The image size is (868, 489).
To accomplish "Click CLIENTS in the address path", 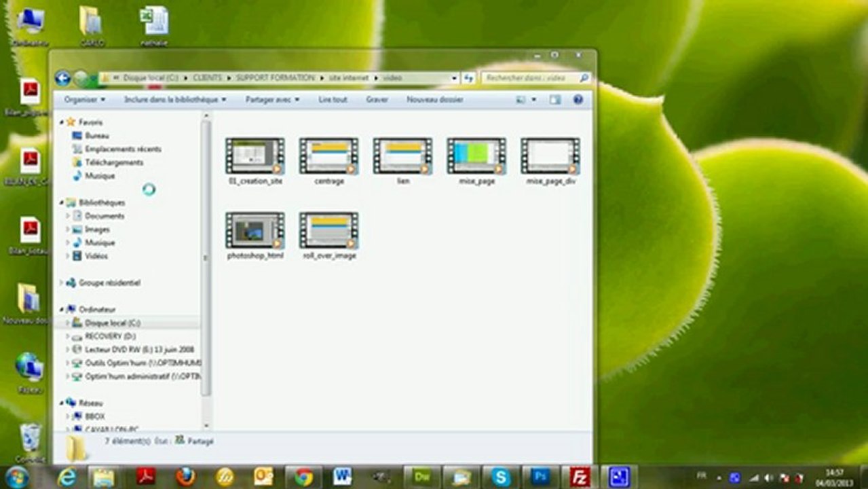I will [x=207, y=78].
